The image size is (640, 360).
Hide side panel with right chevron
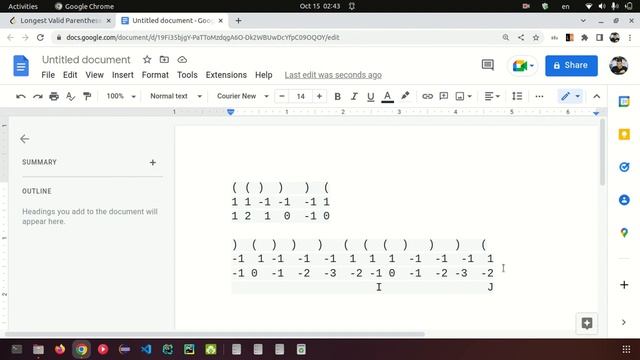pyautogui.click(x=624, y=322)
